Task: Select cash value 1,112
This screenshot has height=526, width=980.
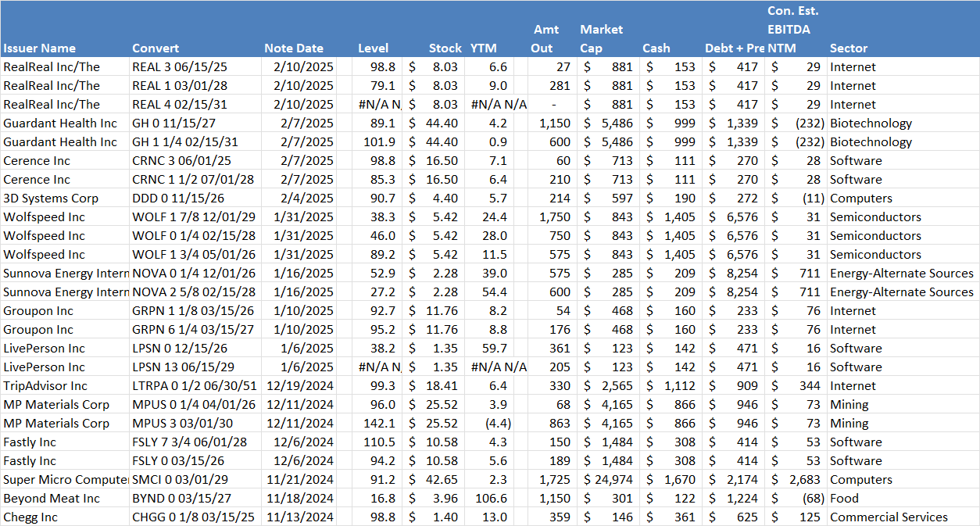Action: 679,386
